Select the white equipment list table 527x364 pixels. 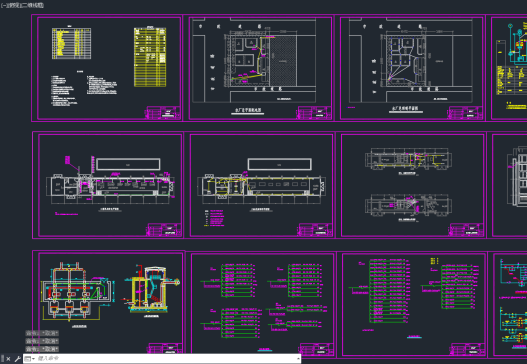tap(71, 43)
